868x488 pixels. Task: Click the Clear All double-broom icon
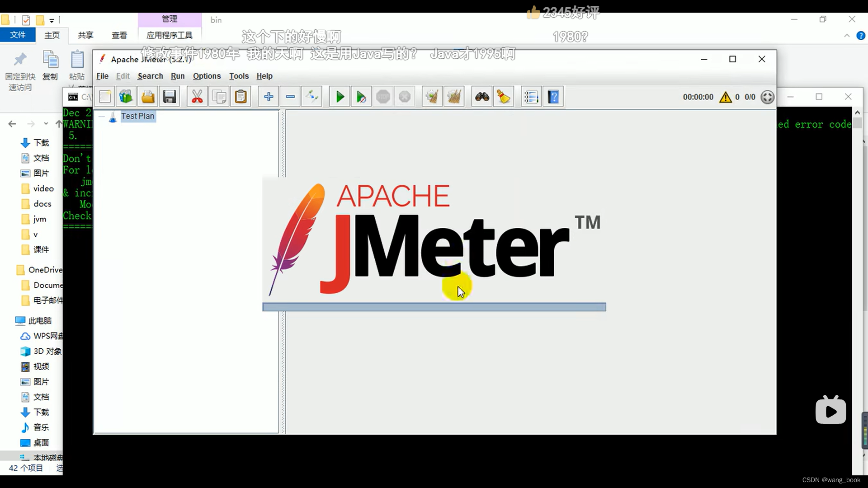pos(454,97)
